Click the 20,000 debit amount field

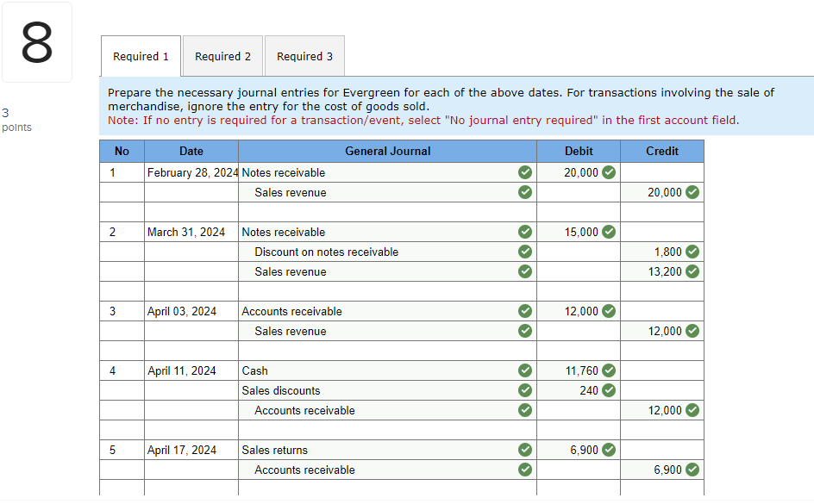[x=579, y=172]
